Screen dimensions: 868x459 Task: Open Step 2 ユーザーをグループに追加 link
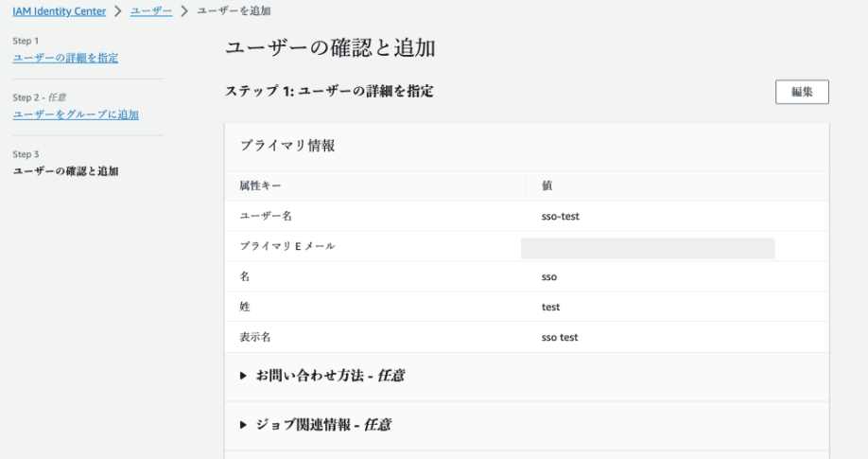(x=76, y=115)
